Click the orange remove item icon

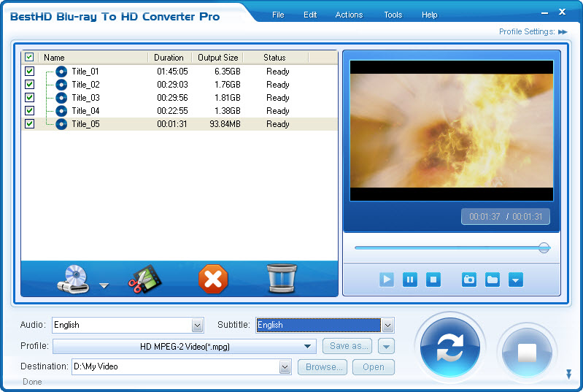point(213,280)
